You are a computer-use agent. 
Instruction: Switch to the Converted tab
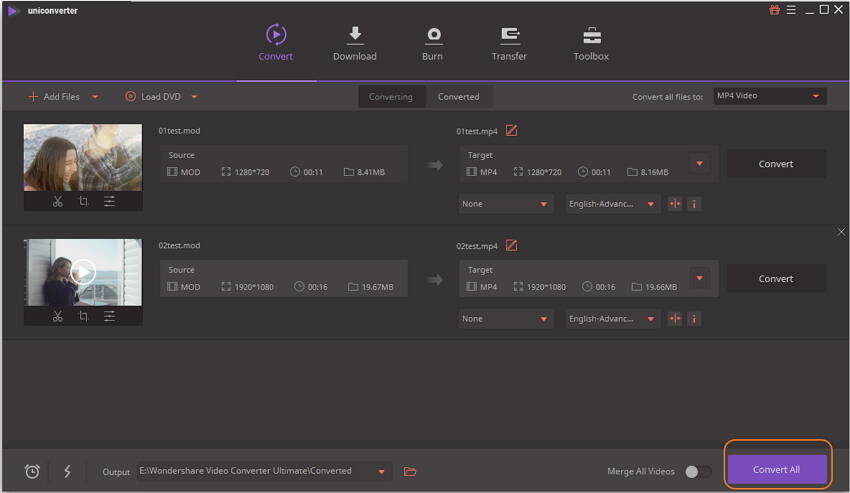458,97
